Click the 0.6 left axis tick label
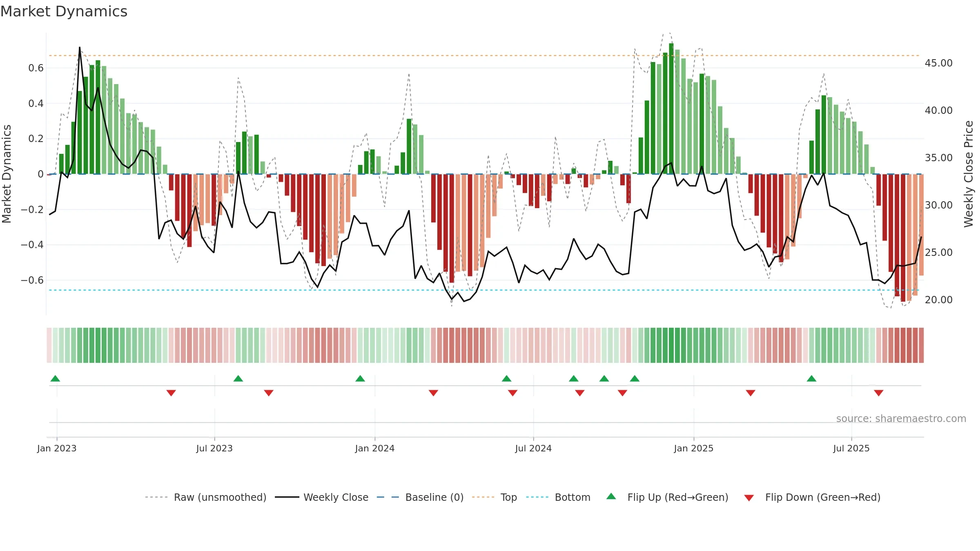Image resolution: width=980 pixels, height=551 pixels. tap(36, 68)
